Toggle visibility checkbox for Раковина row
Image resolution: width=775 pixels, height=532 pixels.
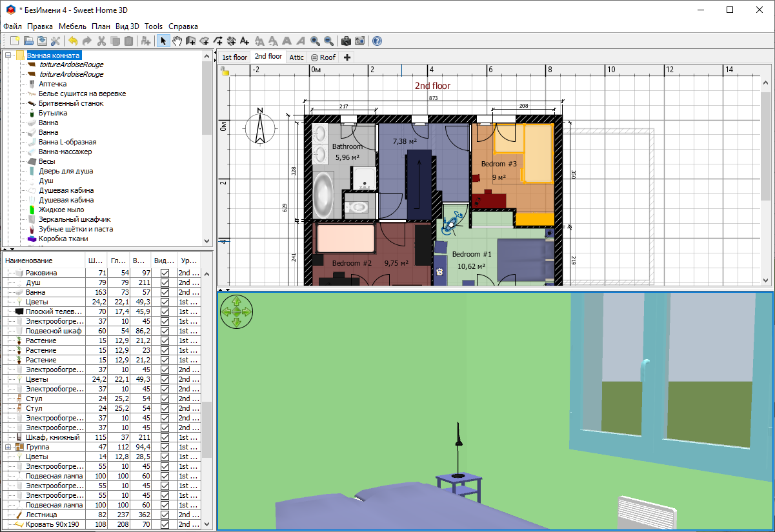point(165,273)
